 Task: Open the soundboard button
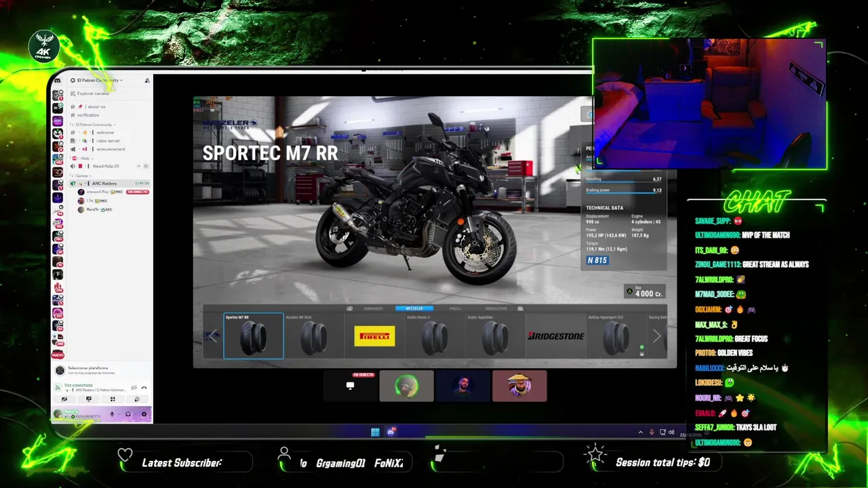(x=136, y=399)
